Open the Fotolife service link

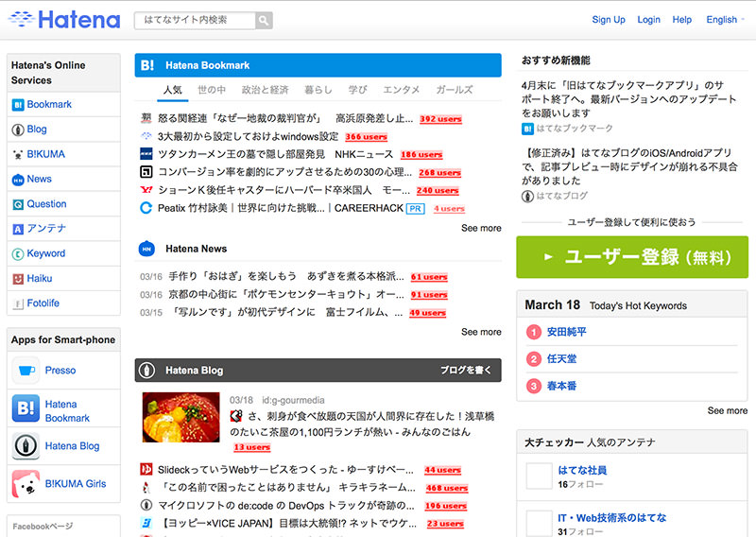click(x=43, y=303)
